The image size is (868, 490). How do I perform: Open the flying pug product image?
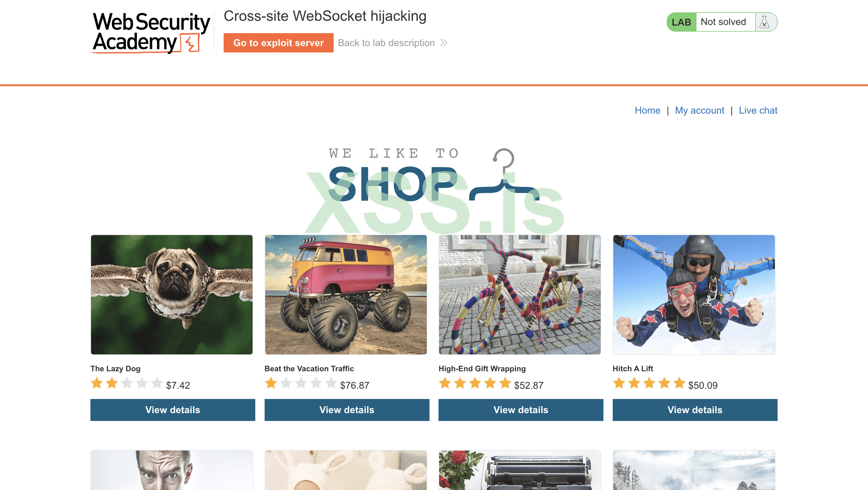click(171, 294)
